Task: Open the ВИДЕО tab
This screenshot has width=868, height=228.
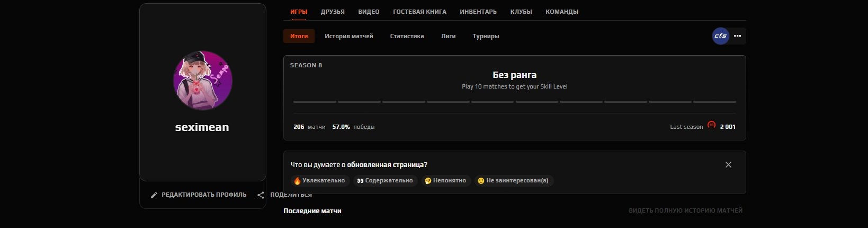Action: pyautogui.click(x=369, y=12)
